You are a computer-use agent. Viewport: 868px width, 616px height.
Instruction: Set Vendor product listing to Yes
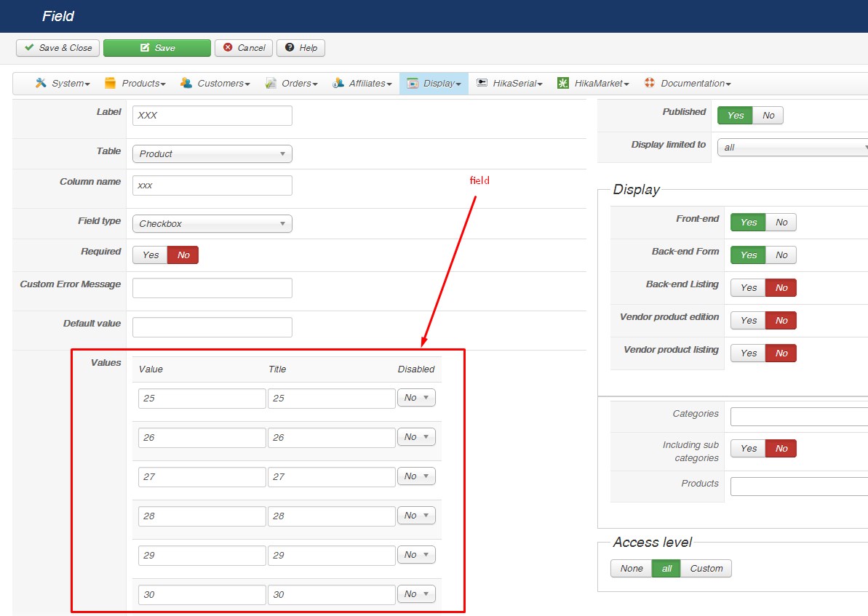pyautogui.click(x=748, y=353)
